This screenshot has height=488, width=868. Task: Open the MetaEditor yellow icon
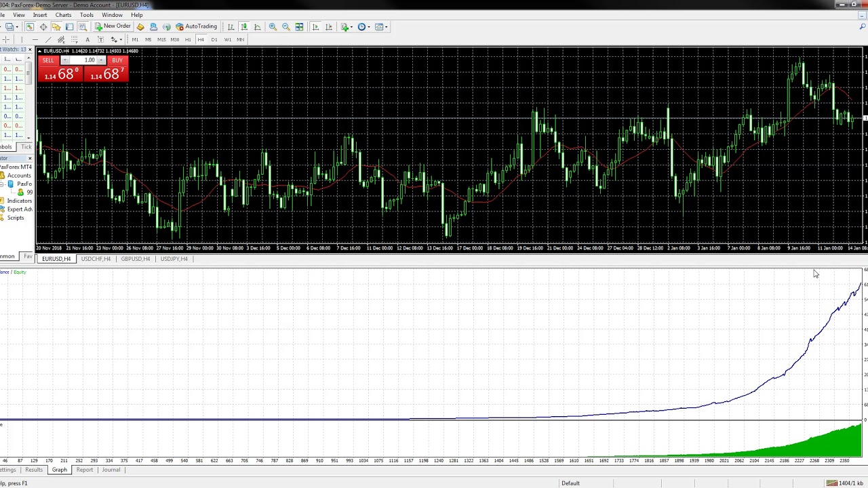[140, 26]
